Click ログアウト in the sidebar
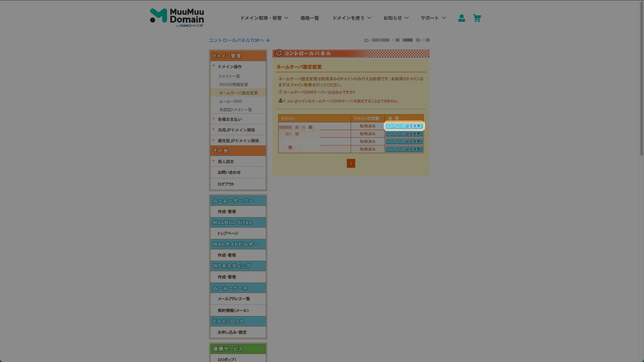This screenshot has width=644, height=362. click(x=226, y=184)
